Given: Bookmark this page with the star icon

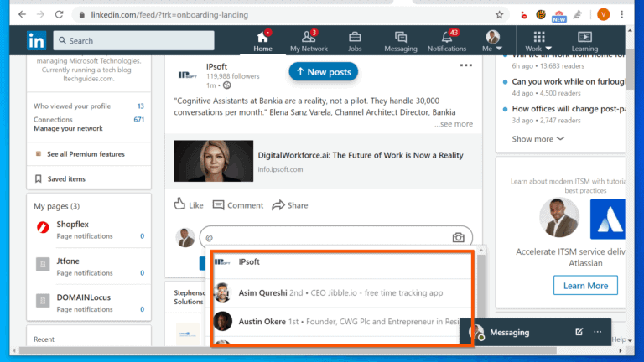Looking at the screenshot, I should (x=499, y=15).
